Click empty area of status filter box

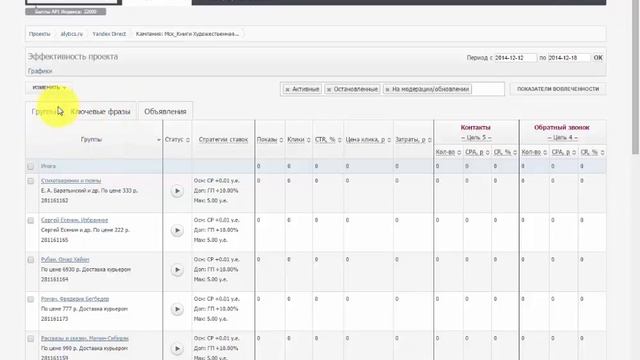point(488,89)
